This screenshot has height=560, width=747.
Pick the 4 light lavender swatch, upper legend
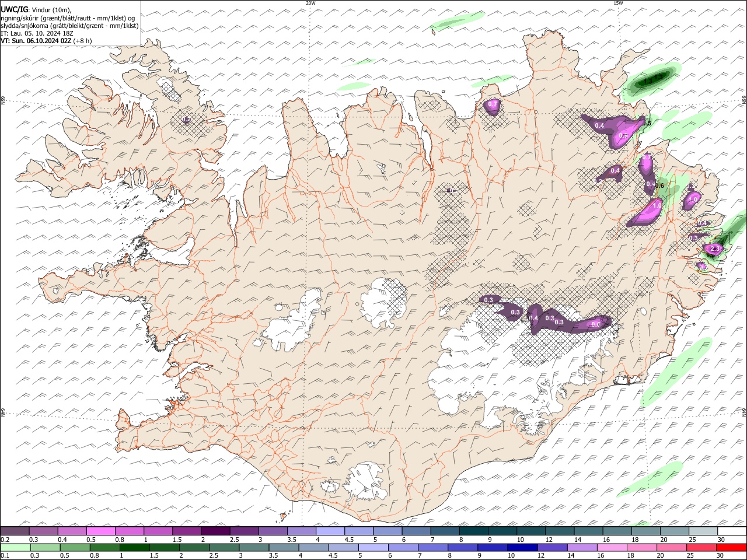[x=329, y=531]
